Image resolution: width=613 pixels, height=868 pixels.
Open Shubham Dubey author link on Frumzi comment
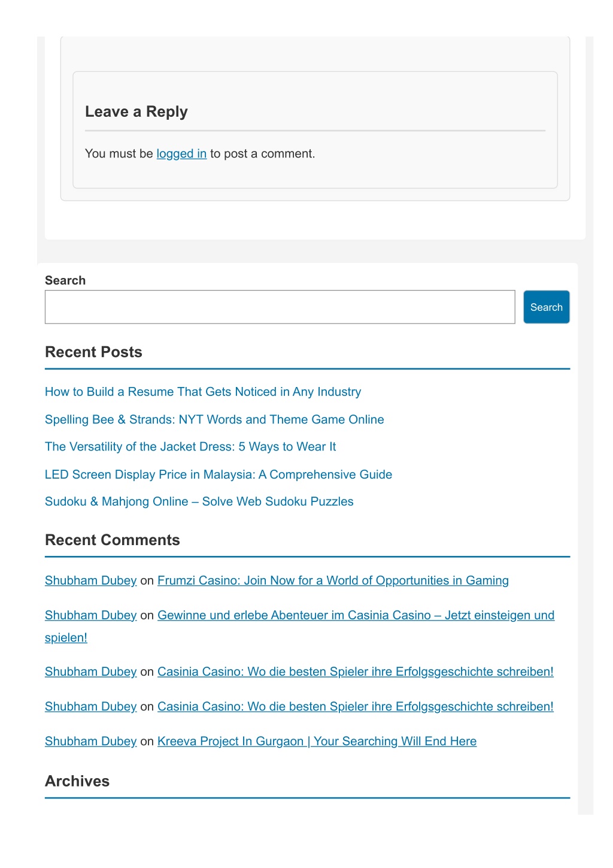91,580
